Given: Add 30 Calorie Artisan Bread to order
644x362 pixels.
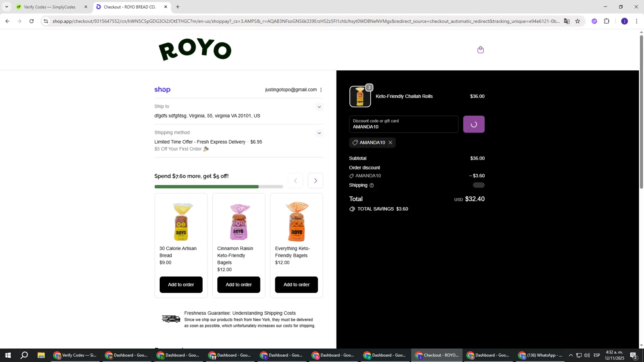Looking at the screenshot, I should click(x=181, y=285).
